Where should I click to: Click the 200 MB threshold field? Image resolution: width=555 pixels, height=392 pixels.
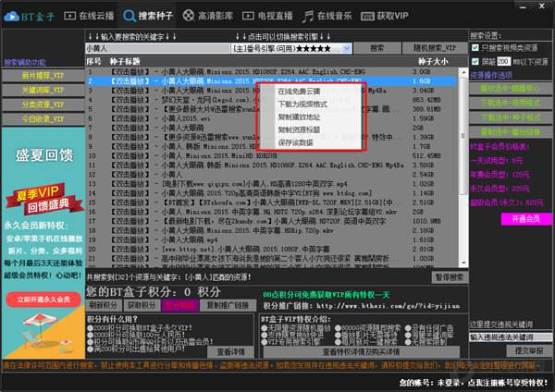(504, 62)
